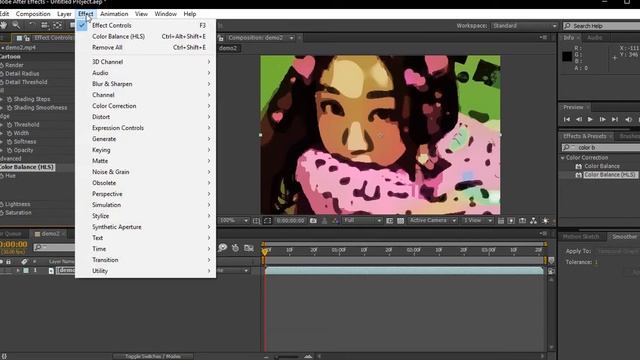640x360 pixels.
Task: Open the Distort submenu
Action: coord(145,117)
